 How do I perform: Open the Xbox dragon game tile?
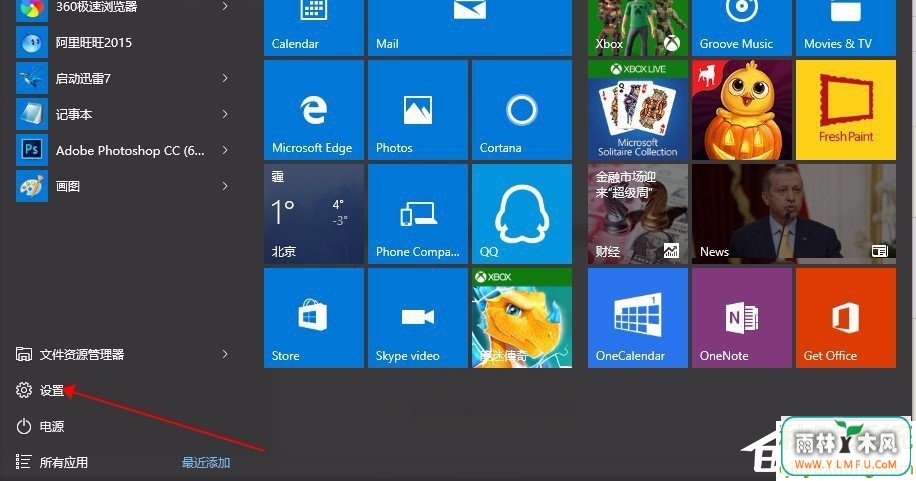coord(522,318)
